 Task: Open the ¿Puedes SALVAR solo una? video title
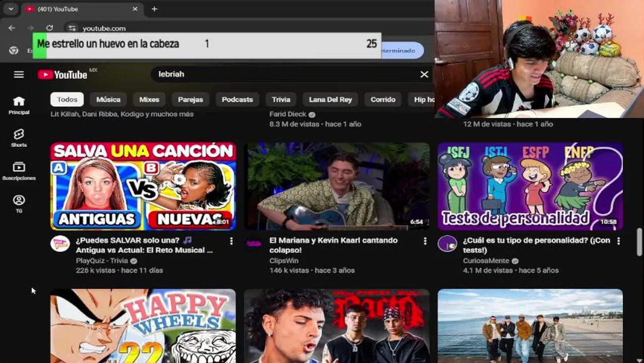145,245
